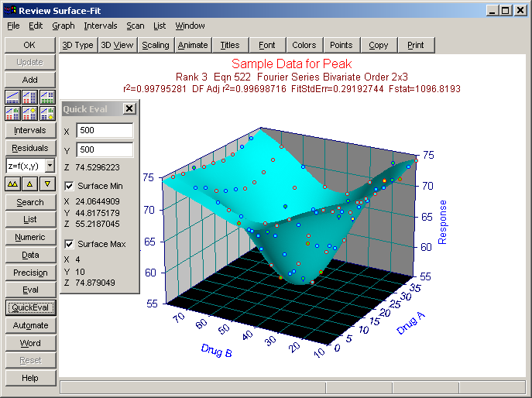Open the Titles settings
The width and height of the screenshot is (532, 398).
click(x=230, y=45)
